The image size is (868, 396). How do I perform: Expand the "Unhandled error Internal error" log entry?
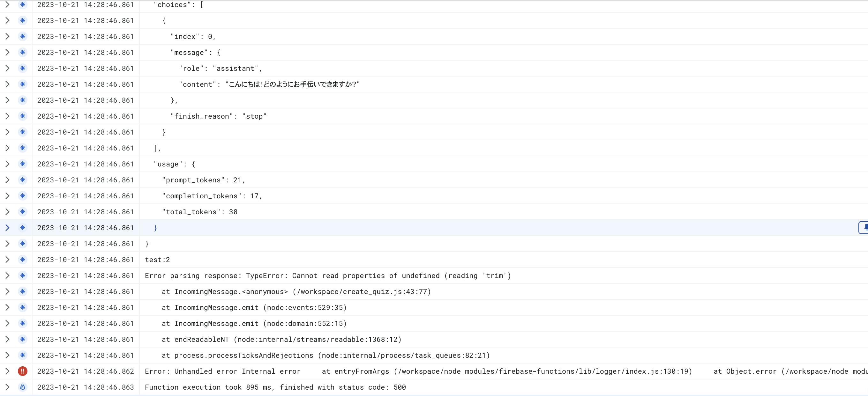7,371
